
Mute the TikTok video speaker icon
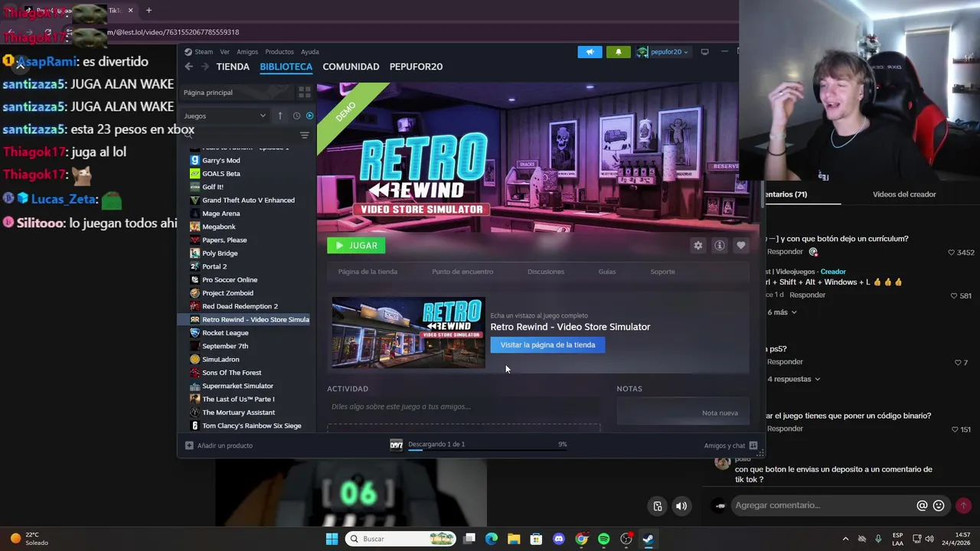click(x=681, y=506)
